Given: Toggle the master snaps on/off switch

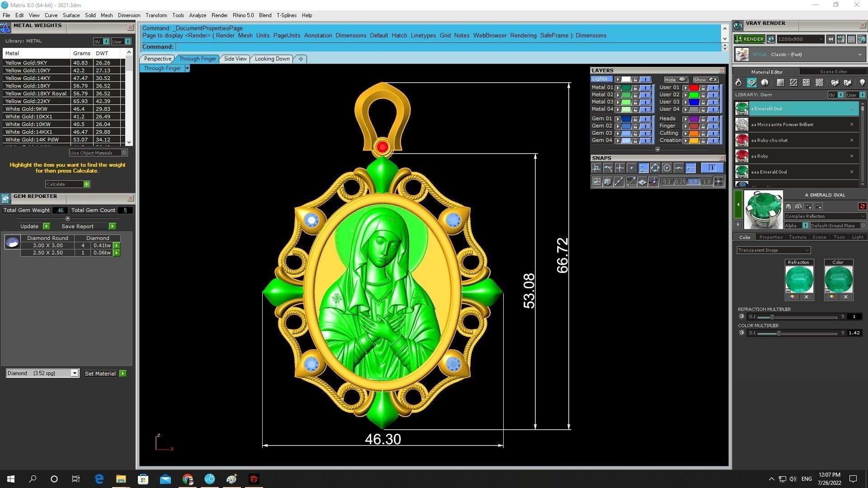Looking at the screenshot, I should click(x=712, y=168).
